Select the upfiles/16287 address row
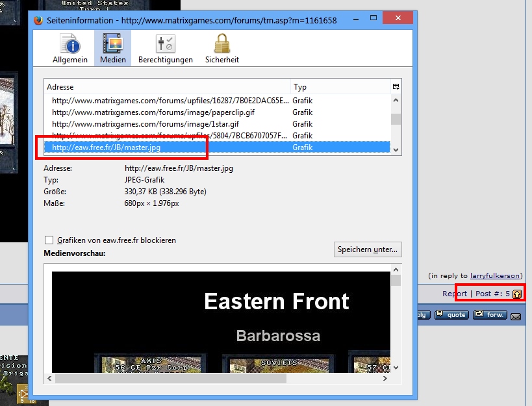The height and width of the screenshot is (406, 532). pos(217,101)
